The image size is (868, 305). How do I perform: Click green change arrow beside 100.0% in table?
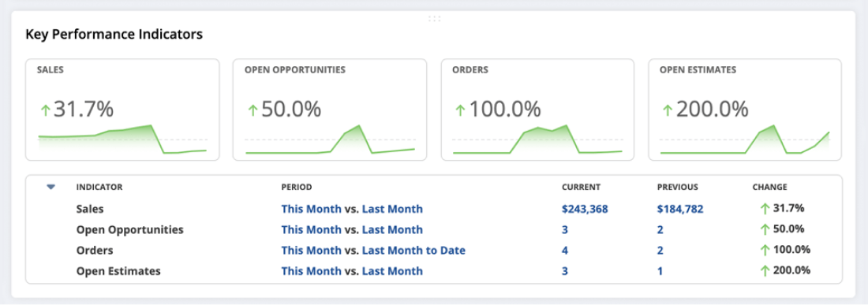tap(765, 251)
